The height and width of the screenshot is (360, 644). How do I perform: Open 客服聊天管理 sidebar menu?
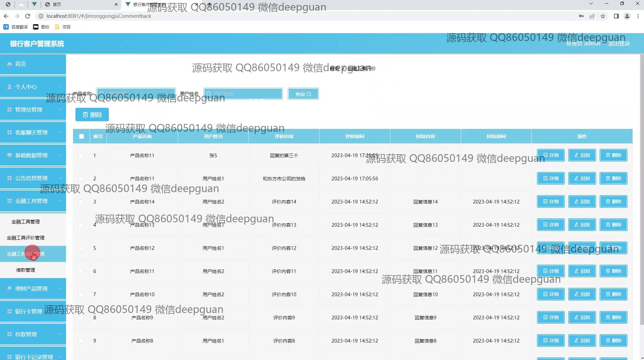[33, 132]
